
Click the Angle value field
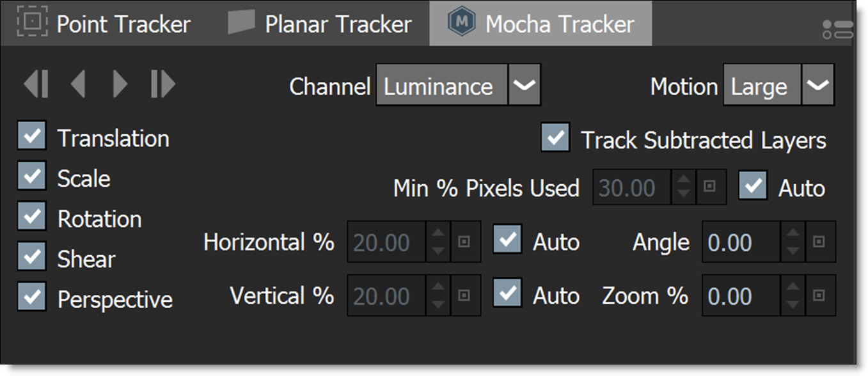[741, 242]
